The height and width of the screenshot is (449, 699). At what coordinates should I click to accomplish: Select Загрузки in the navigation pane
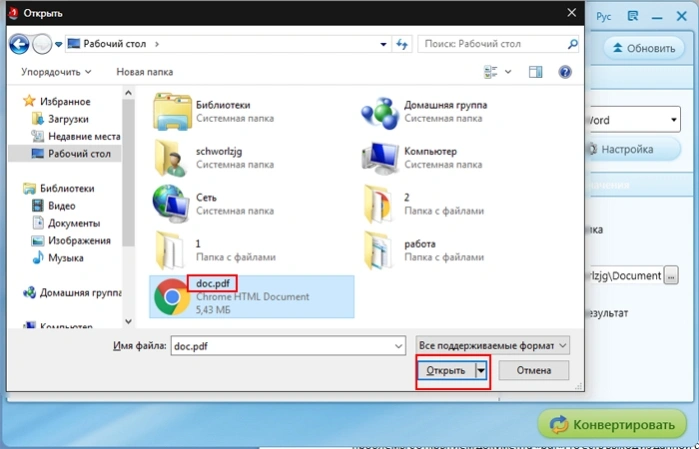tap(68, 119)
